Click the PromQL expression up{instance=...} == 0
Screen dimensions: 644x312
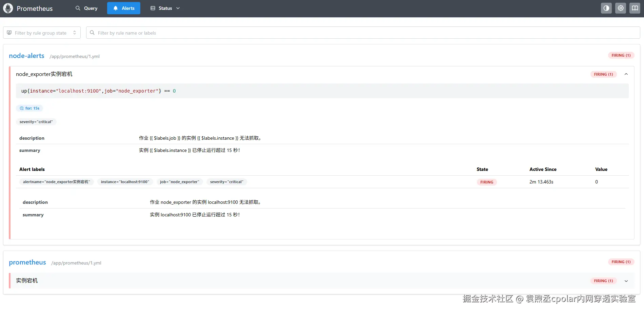click(x=98, y=91)
